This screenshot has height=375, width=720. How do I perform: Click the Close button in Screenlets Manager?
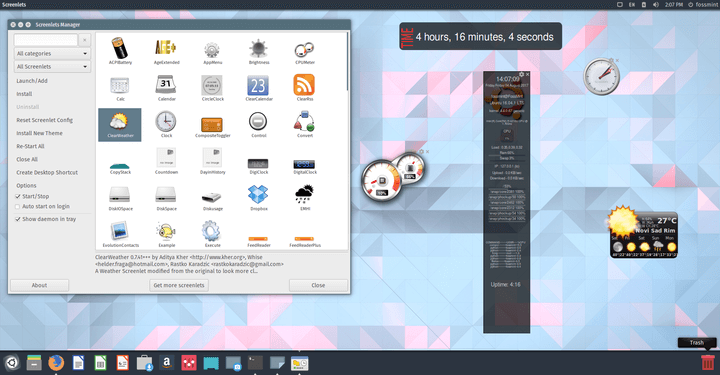tap(318, 285)
